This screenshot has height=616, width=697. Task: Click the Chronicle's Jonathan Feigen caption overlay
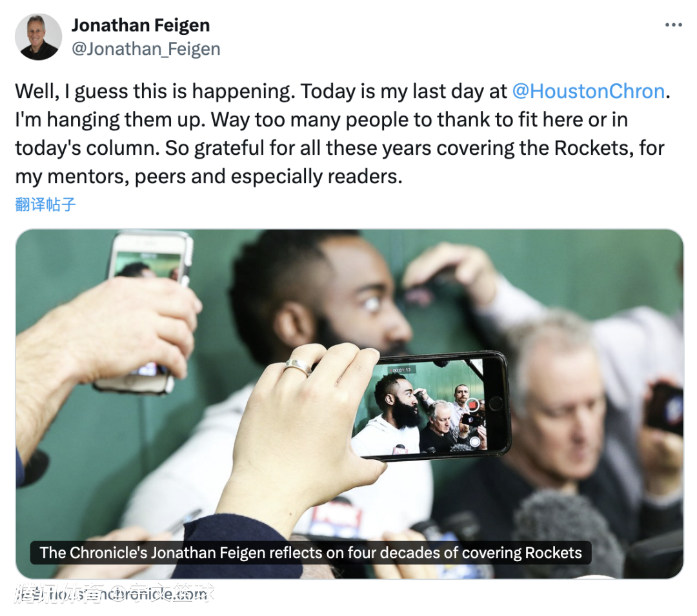pos(310,553)
